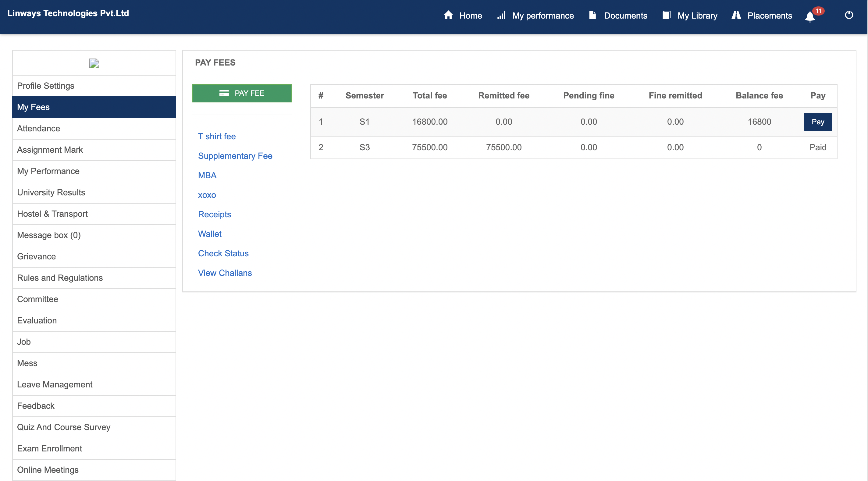Image resolution: width=868 pixels, height=481 pixels.
Task: Open the xoxo fee link
Action: point(207,195)
